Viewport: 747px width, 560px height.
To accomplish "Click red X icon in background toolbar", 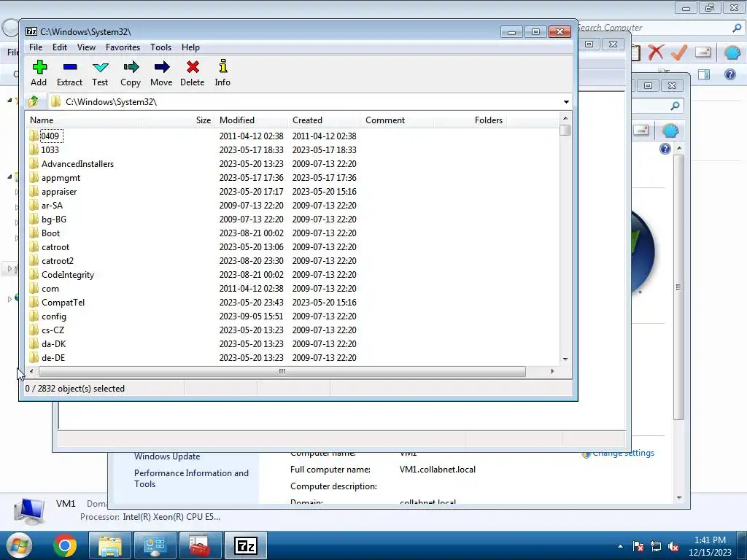I will (x=656, y=52).
